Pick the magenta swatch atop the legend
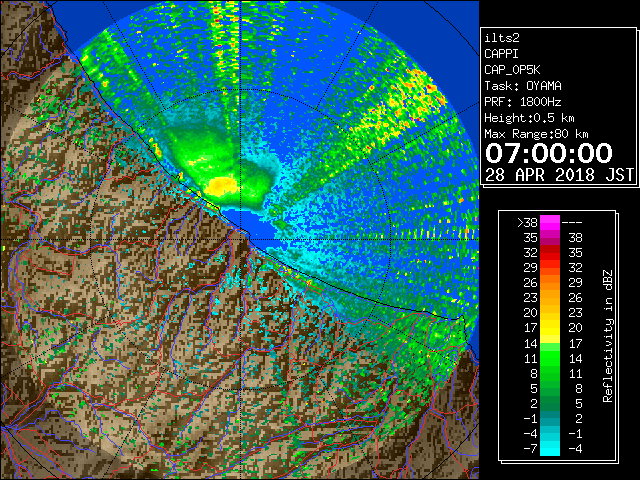The height and width of the screenshot is (480, 640). tap(550, 223)
